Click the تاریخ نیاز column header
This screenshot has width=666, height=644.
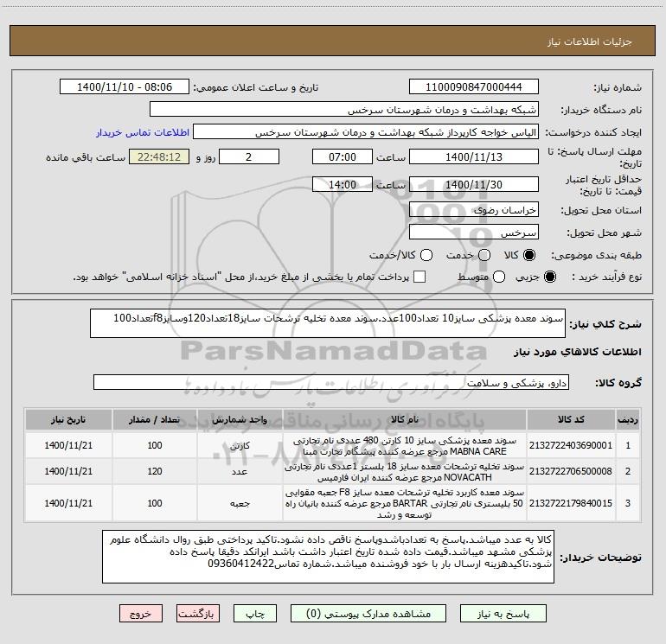[x=68, y=419]
